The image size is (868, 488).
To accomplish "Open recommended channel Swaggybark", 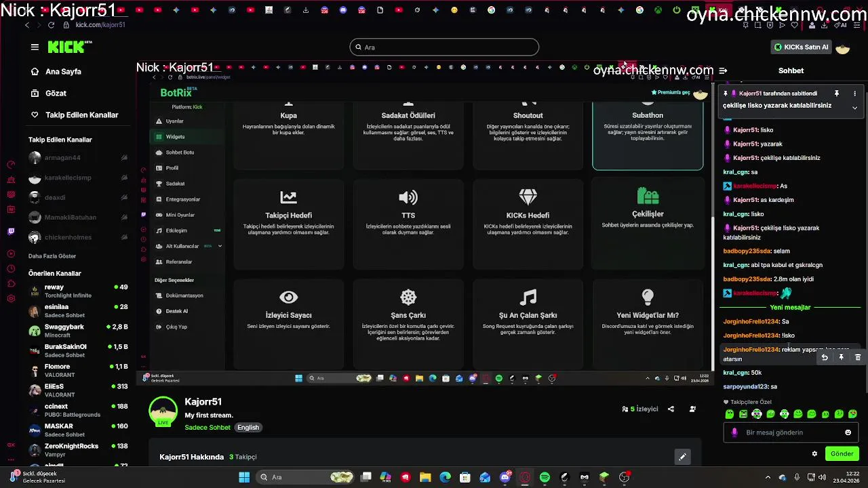I will (78, 331).
